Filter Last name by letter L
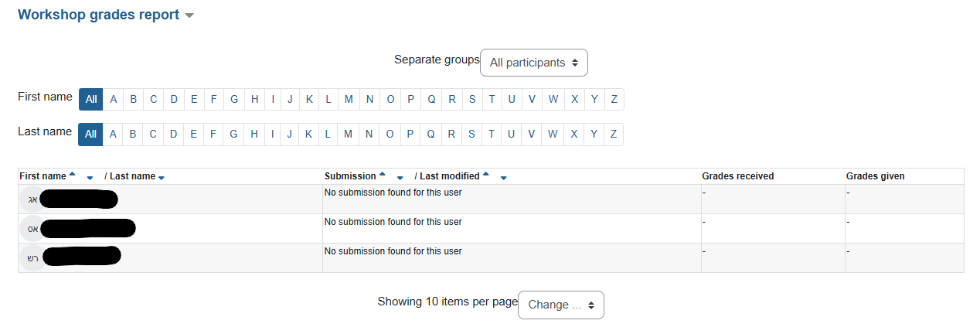 pos(328,134)
